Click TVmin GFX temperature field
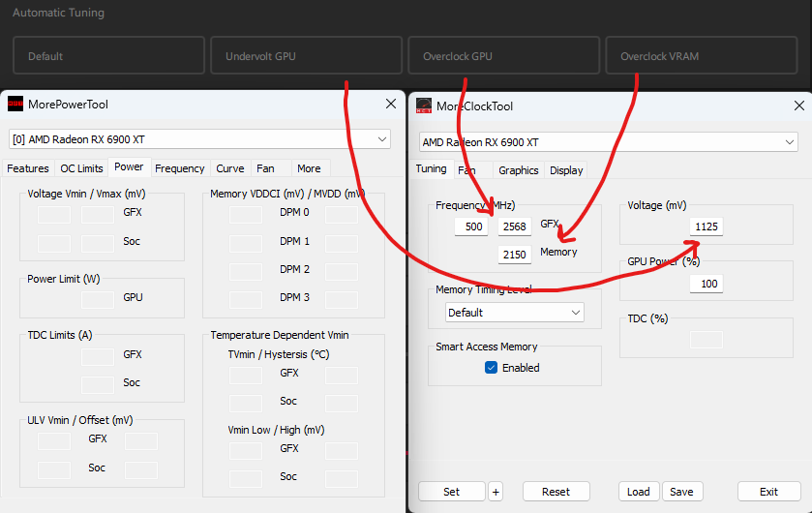 (x=246, y=376)
